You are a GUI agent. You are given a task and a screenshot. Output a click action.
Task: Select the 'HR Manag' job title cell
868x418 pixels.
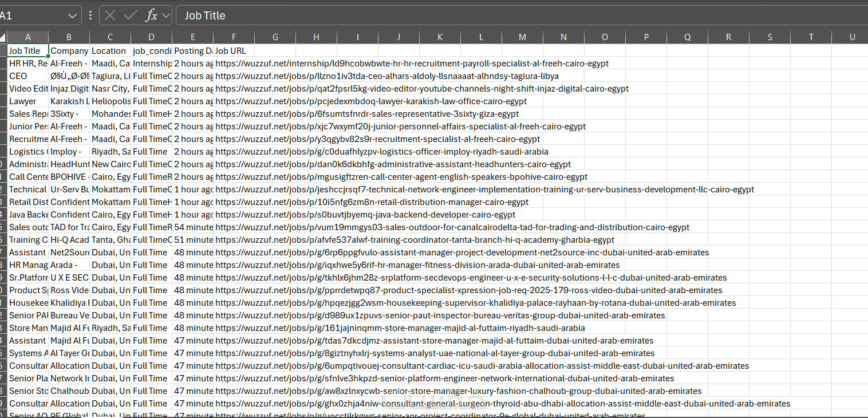(x=28, y=265)
